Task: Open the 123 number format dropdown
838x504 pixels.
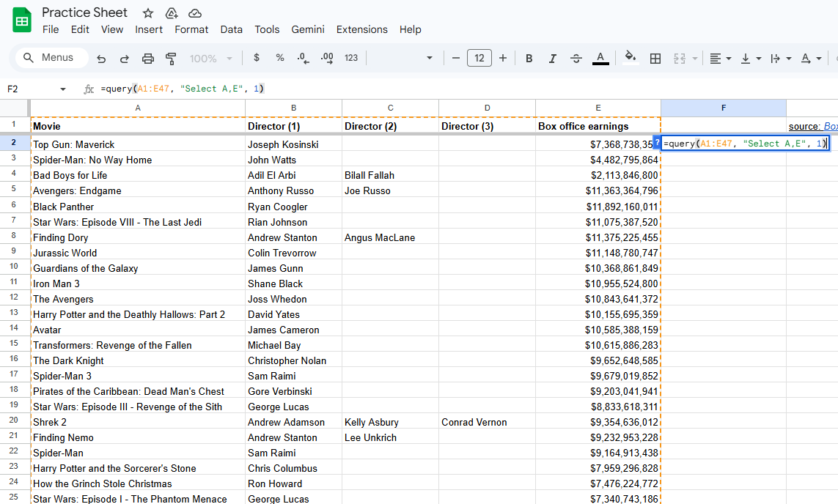Action: coord(350,57)
